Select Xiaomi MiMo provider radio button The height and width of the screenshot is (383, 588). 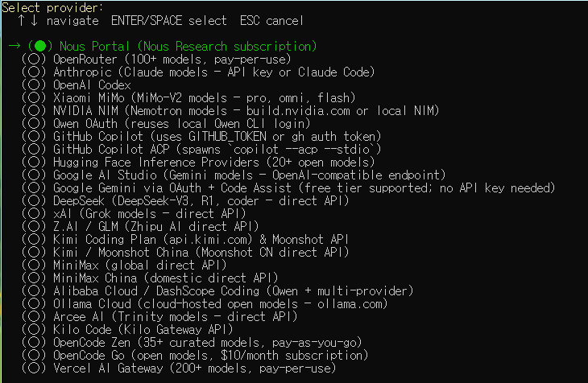(34, 98)
